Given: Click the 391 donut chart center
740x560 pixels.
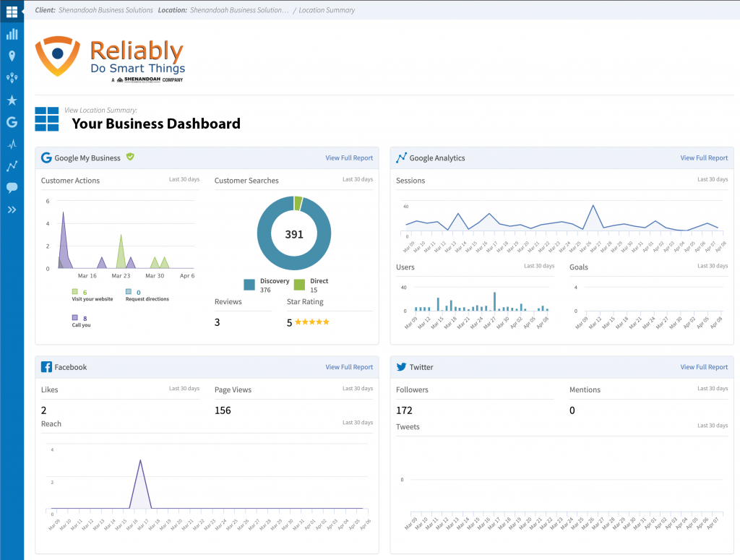Looking at the screenshot, I should click(x=294, y=234).
